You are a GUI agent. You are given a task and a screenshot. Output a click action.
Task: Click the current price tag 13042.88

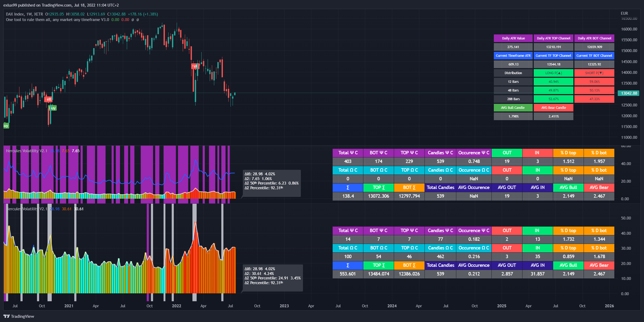[629, 93]
